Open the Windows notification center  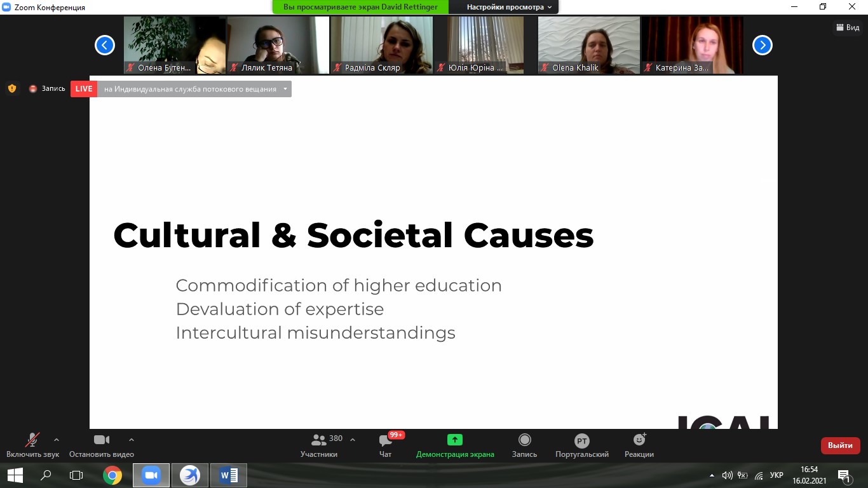844,475
